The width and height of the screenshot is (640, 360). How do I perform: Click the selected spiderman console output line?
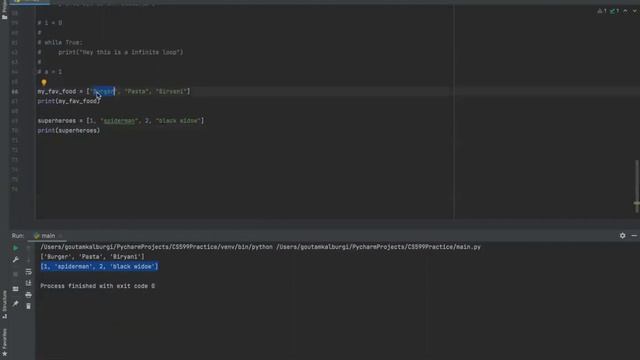[99, 267]
